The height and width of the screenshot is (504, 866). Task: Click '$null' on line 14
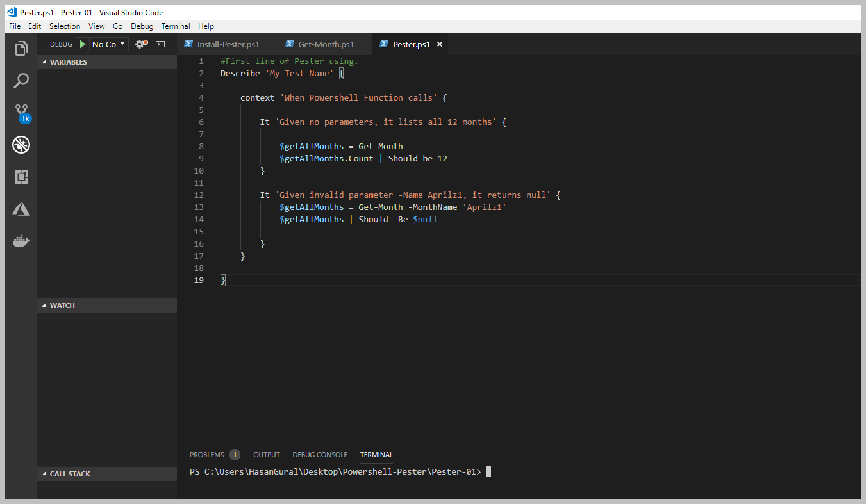(425, 219)
